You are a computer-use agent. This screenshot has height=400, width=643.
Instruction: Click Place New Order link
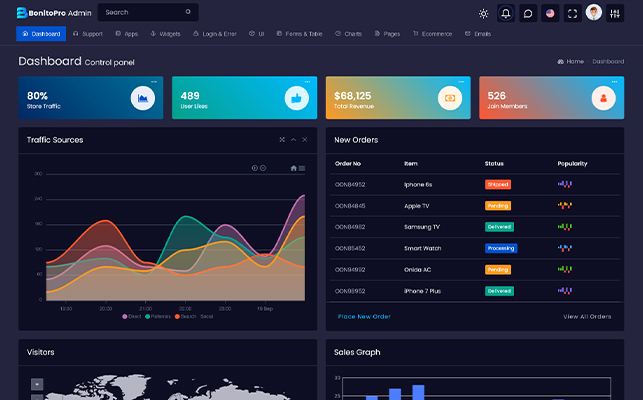tap(364, 316)
